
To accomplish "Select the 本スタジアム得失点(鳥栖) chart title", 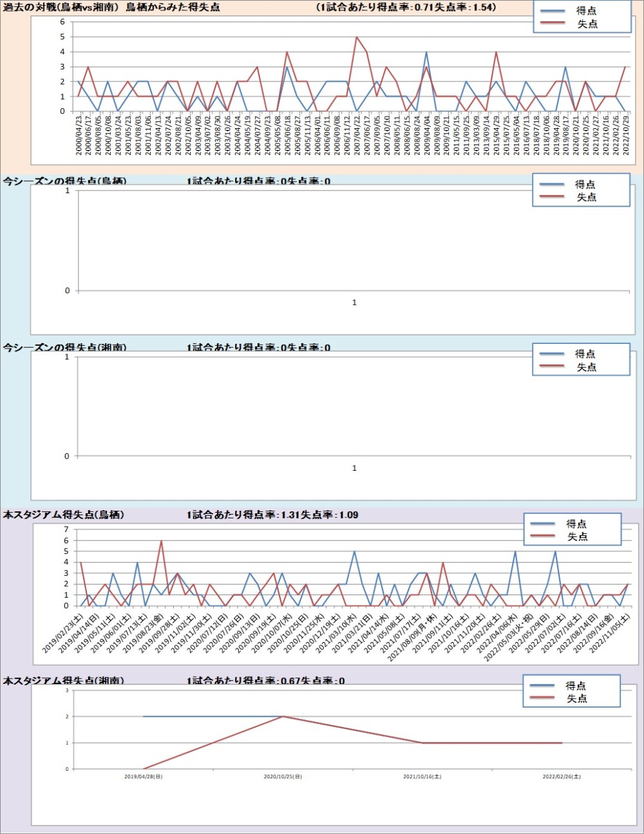I will (64, 515).
